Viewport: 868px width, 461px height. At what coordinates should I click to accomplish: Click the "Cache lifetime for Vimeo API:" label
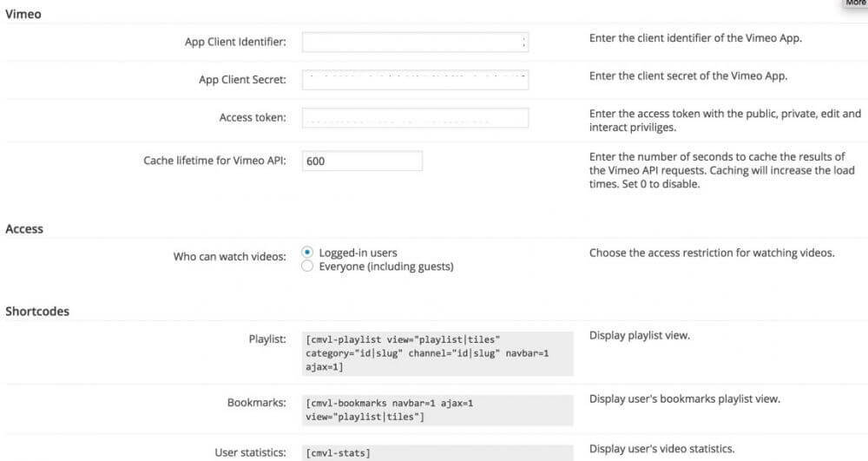point(214,161)
